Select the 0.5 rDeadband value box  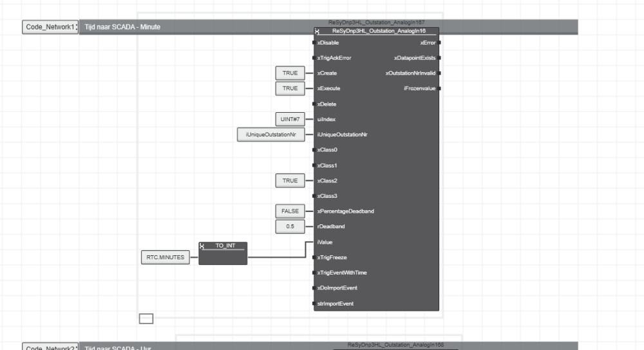click(290, 226)
